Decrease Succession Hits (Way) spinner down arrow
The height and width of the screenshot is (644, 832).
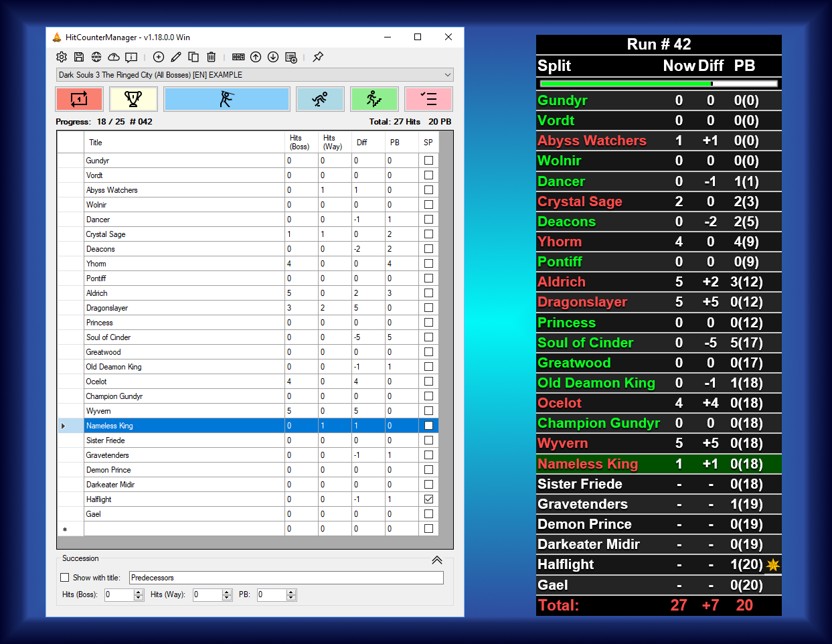pos(227,598)
